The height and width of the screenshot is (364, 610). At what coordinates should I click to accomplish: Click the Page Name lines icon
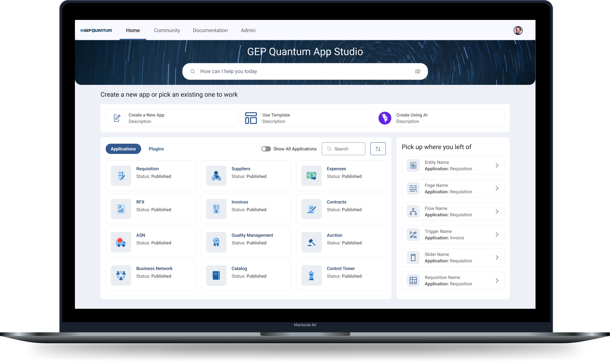pyautogui.click(x=413, y=188)
